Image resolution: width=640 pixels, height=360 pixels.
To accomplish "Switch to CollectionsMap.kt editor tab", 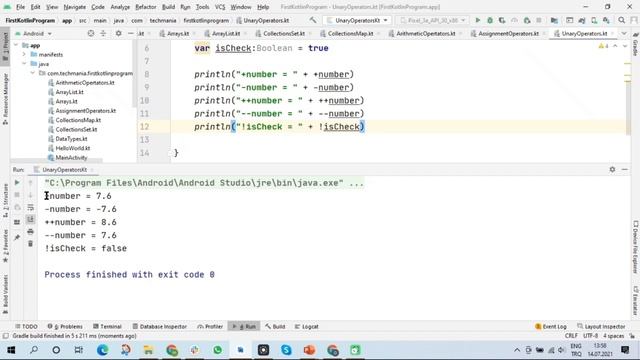I will [350, 33].
